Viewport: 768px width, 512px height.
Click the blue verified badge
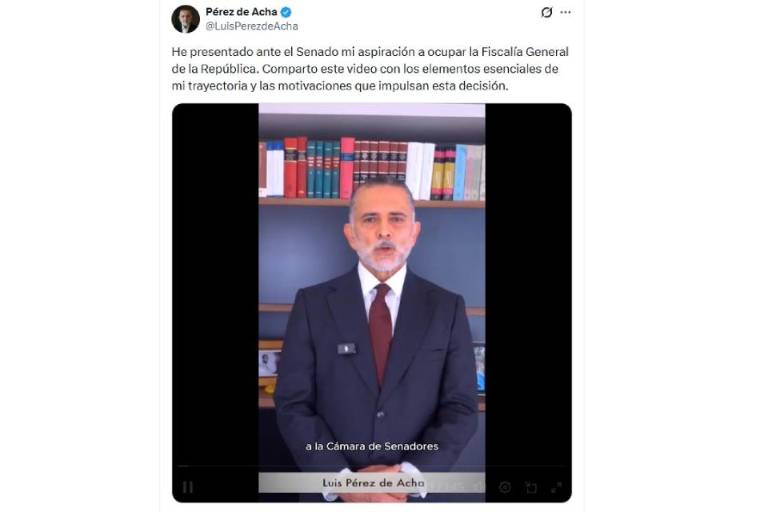286,12
